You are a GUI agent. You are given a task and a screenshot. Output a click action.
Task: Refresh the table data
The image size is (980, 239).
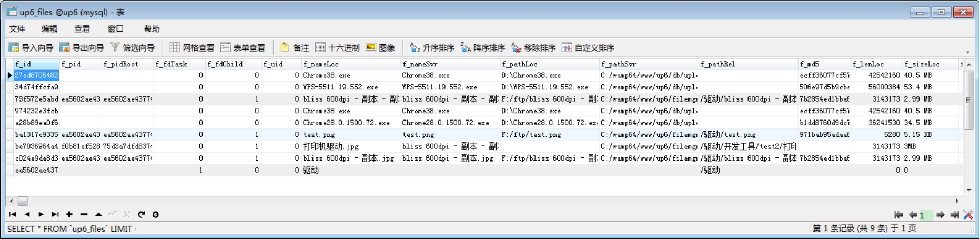(141, 214)
